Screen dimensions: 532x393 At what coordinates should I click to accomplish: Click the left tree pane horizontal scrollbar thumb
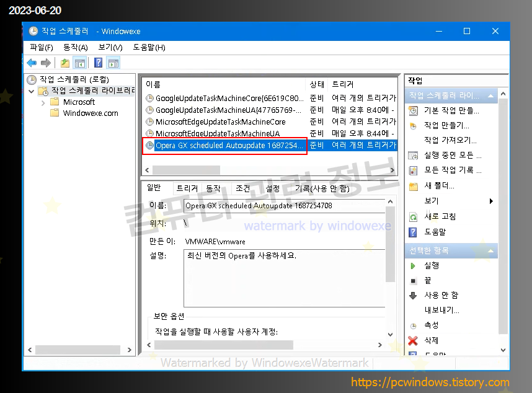point(78,350)
